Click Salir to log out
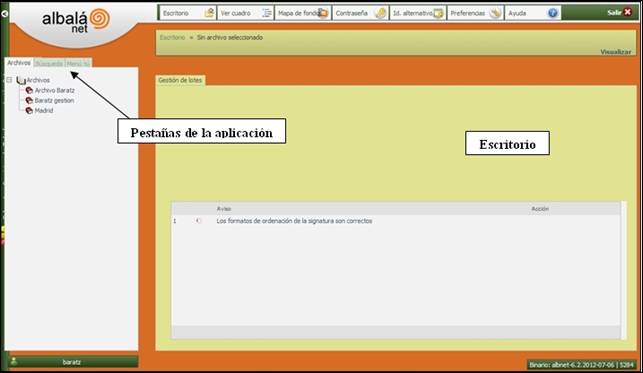Screen dimensions: 643x373 coord(614,13)
